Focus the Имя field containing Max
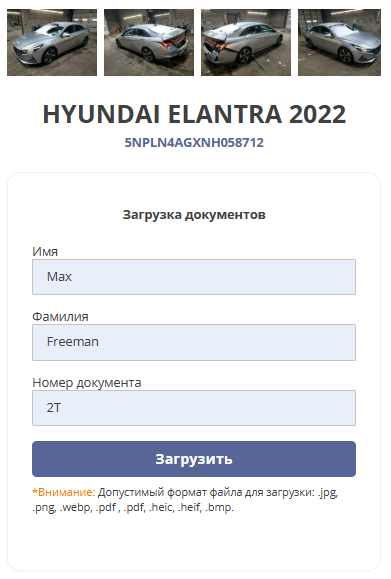Screen dimensions: 391x579 pos(194,277)
